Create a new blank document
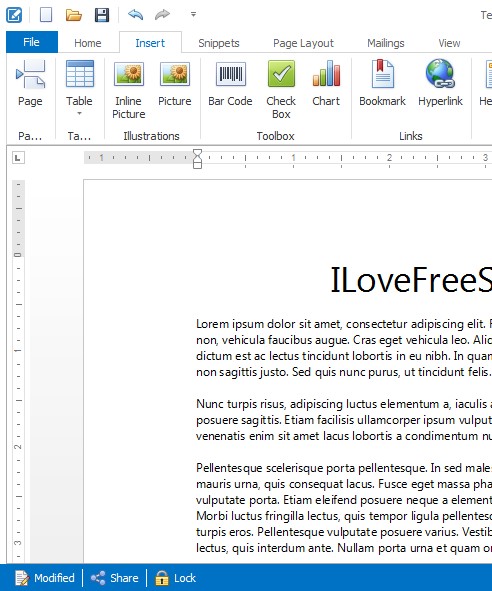 (46, 15)
